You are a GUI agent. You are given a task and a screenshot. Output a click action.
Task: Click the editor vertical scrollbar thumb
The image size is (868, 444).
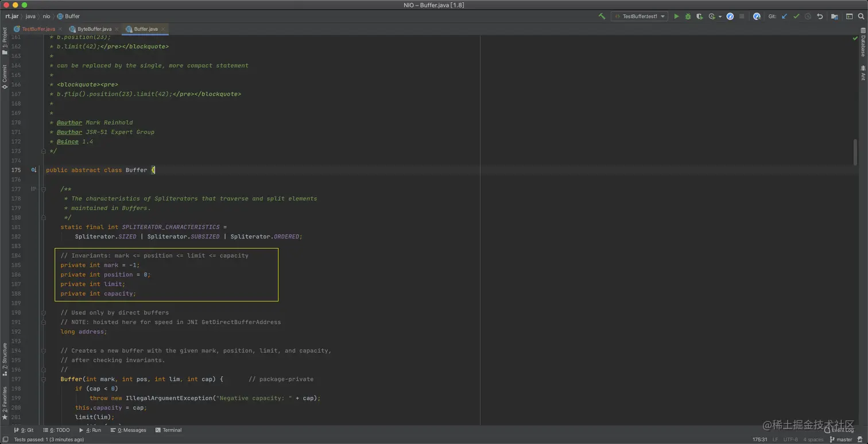855,152
